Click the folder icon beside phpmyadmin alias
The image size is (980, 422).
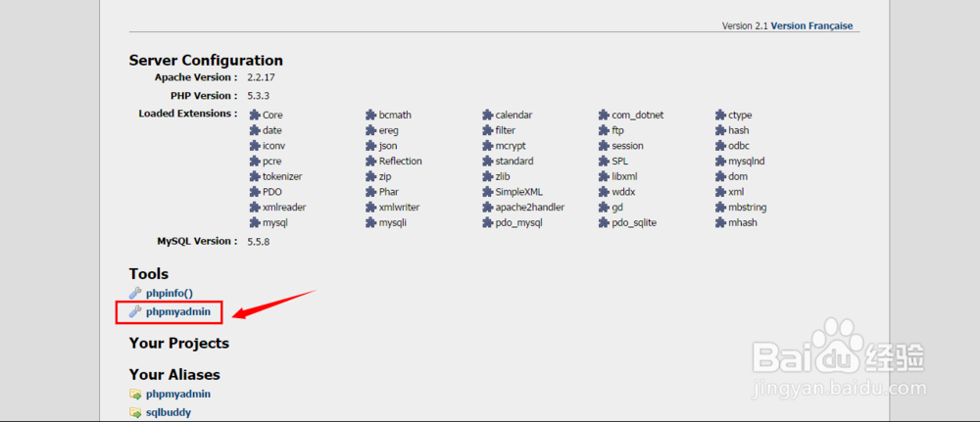(135, 394)
